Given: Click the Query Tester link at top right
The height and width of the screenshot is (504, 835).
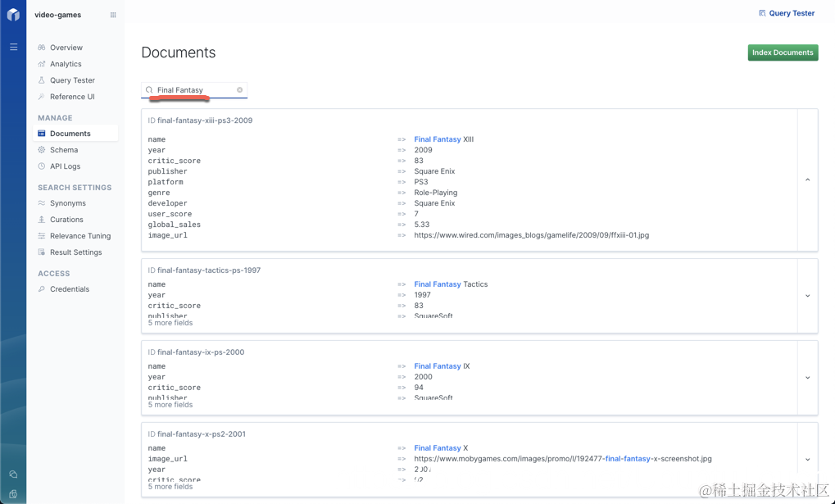Looking at the screenshot, I should pos(792,13).
